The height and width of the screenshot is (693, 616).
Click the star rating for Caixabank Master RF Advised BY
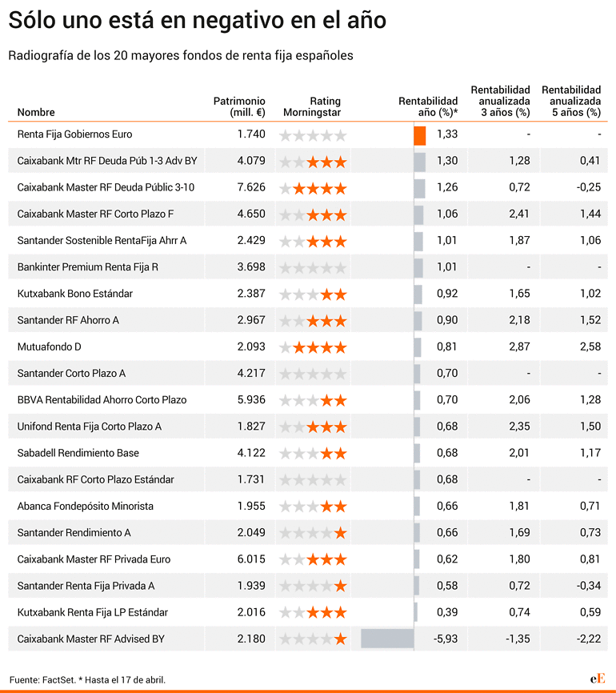pos(313,639)
